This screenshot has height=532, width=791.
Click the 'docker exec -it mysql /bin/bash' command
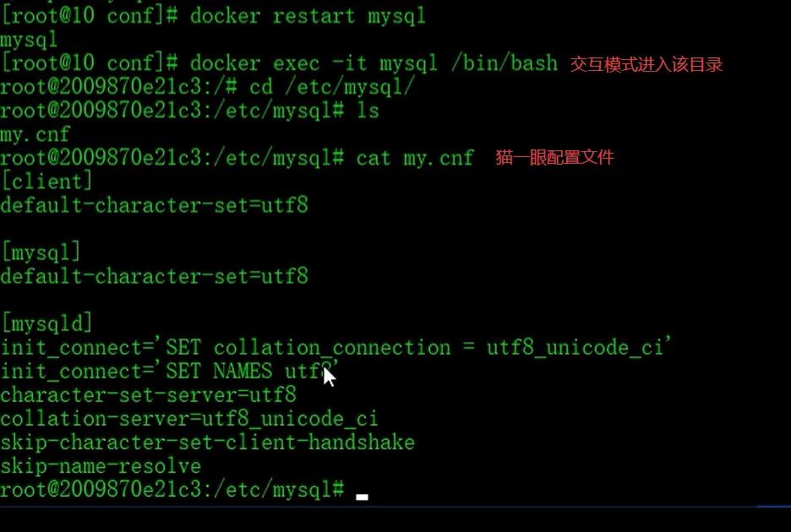374,63
